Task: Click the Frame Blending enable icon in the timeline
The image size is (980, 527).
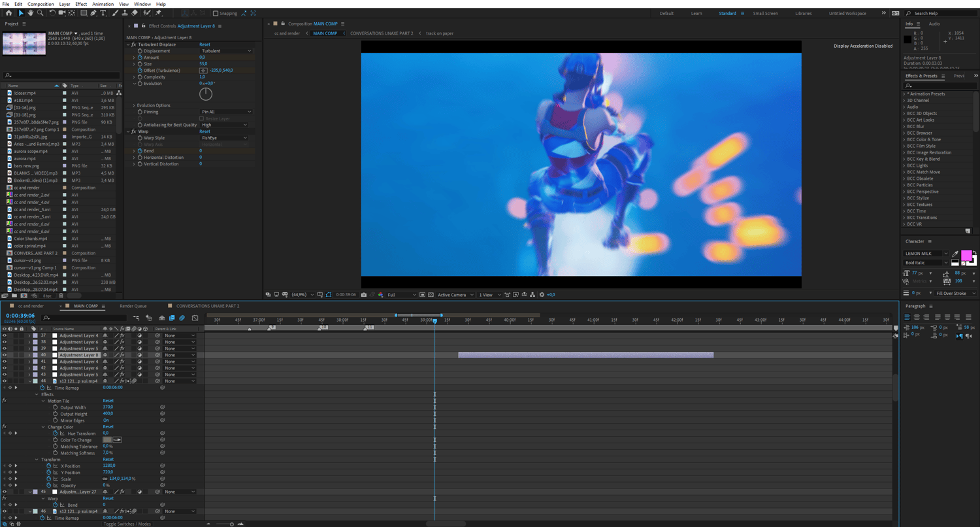Action: tap(171, 318)
